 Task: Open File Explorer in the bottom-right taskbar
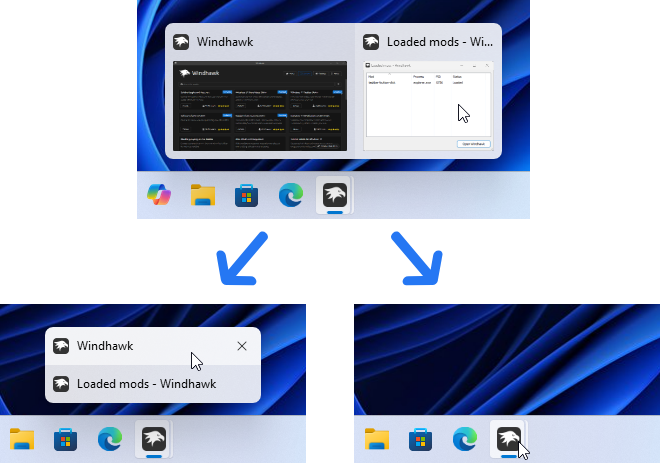377,439
